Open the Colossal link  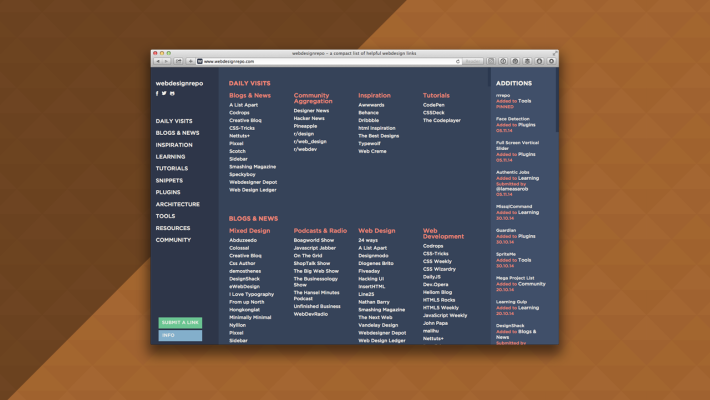[x=239, y=248]
